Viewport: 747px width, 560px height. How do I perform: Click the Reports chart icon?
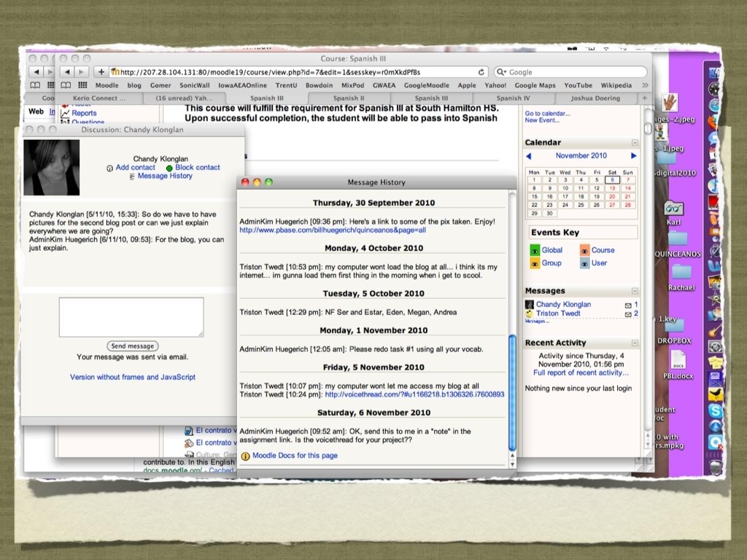point(65,113)
